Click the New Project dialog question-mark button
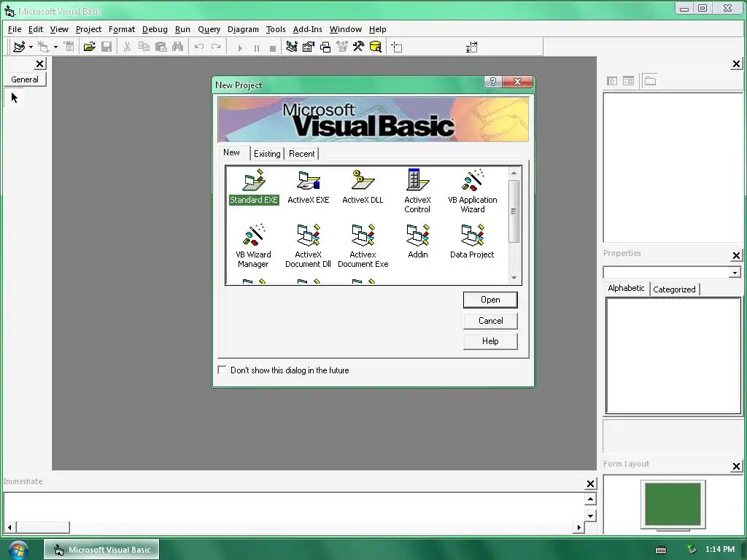 point(493,82)
